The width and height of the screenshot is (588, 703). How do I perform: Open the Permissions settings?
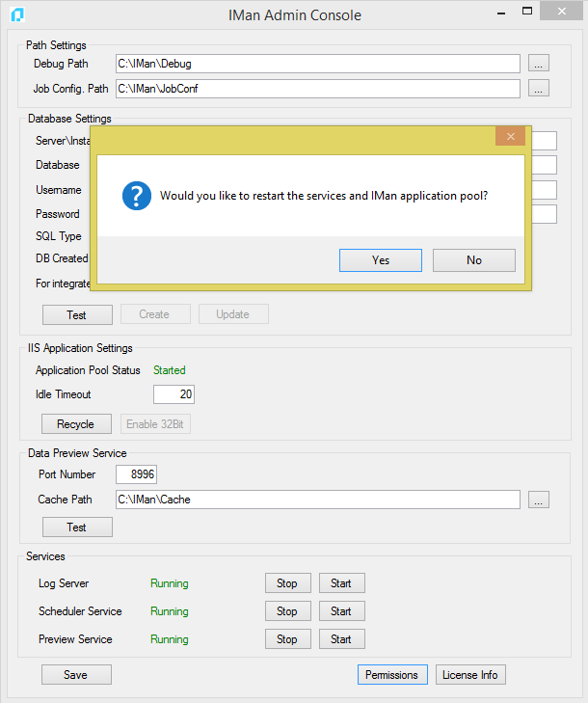pos(391,675)
